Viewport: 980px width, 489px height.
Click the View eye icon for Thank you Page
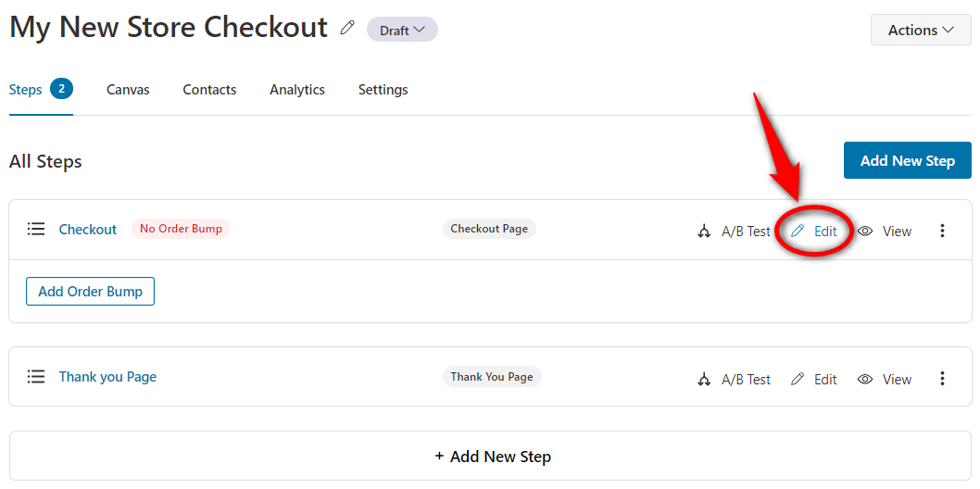865,379
